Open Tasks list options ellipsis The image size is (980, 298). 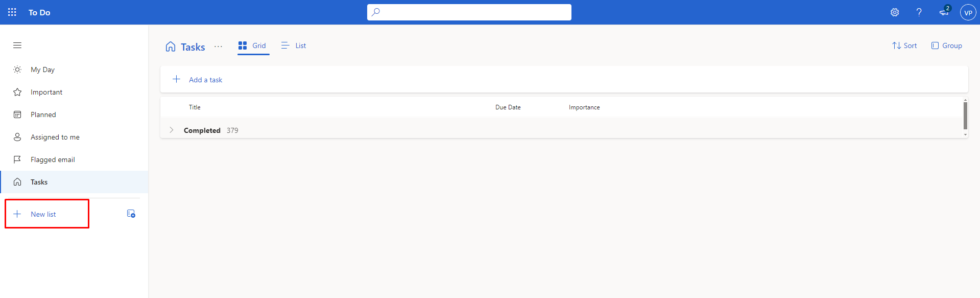pos(219,46)
